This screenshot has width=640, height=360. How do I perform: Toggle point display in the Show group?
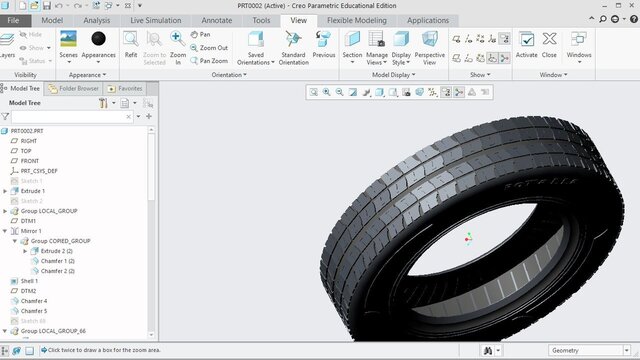(x=480, y=39)
